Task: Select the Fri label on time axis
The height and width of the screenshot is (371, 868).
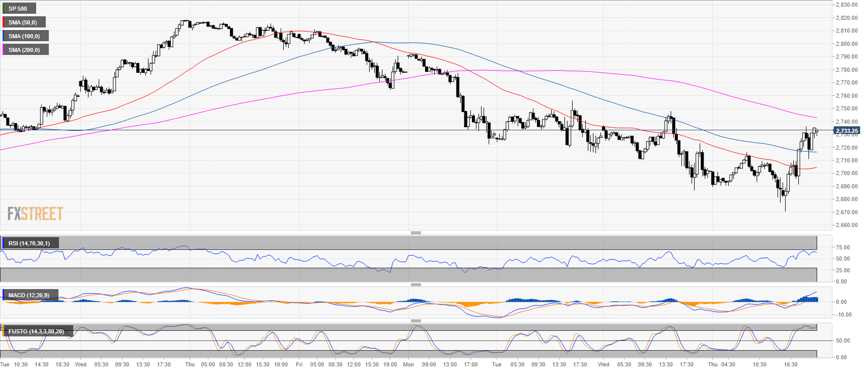Action: coord(299,364)
